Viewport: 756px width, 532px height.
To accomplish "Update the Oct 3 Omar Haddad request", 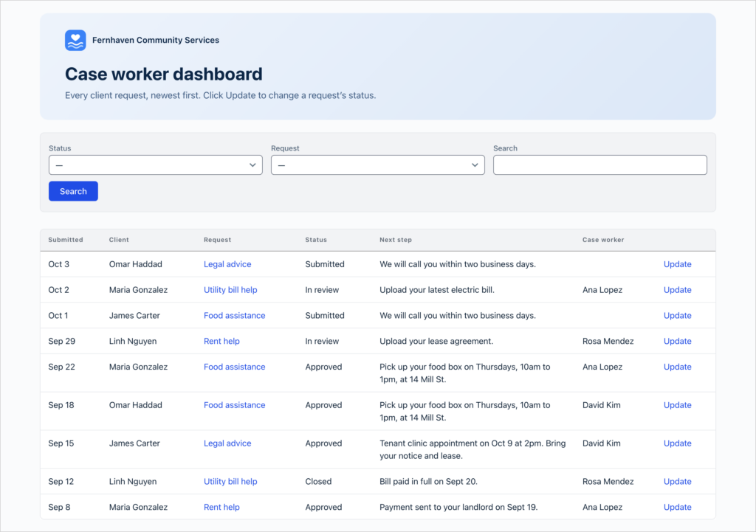I will [677, 264].
